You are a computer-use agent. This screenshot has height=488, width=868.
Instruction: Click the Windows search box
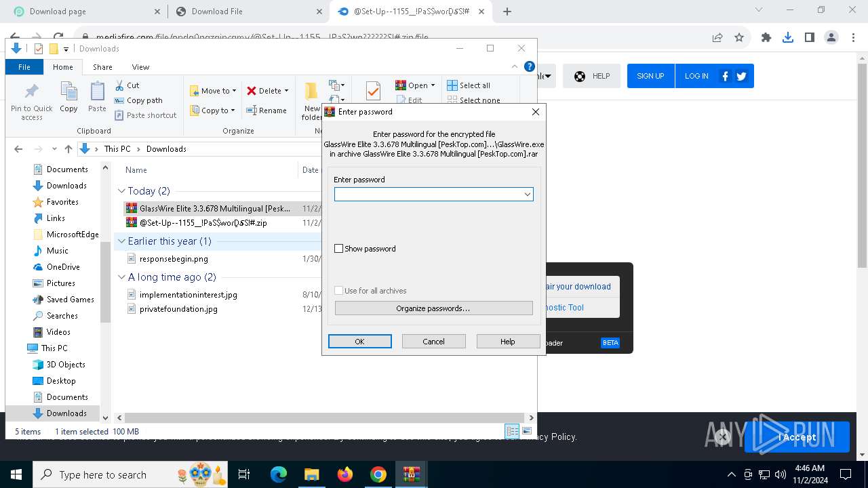131,474
